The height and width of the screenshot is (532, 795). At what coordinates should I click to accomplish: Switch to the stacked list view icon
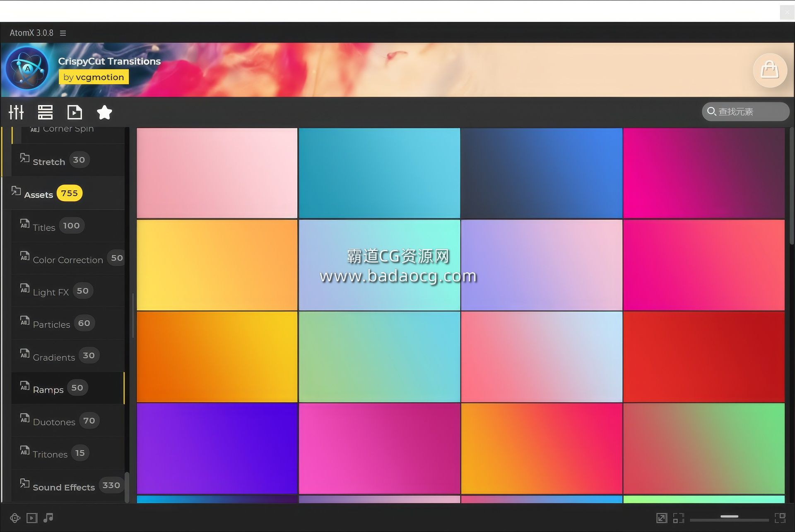click(x=45, y=112)
